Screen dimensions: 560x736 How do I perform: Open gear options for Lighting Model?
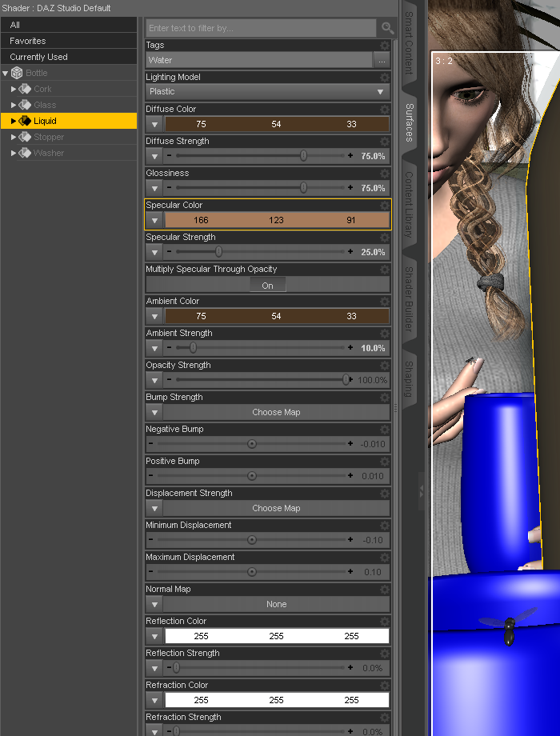(385, 78)
